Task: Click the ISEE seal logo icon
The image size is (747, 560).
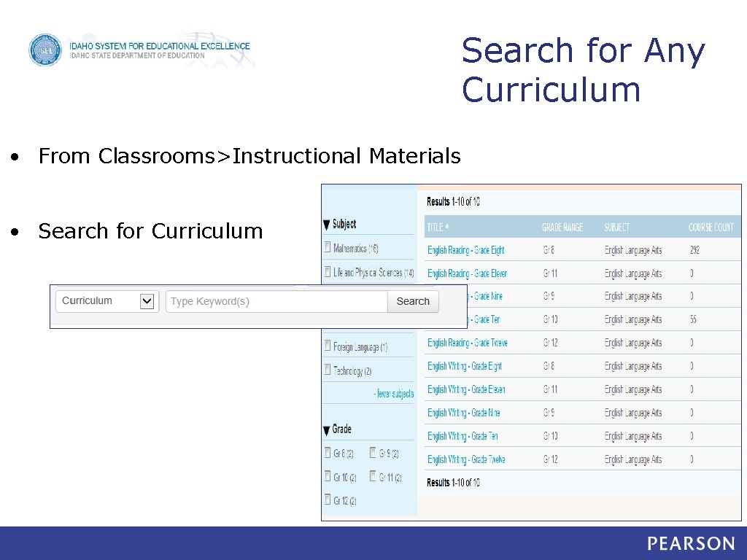Action: click(45, 50)
